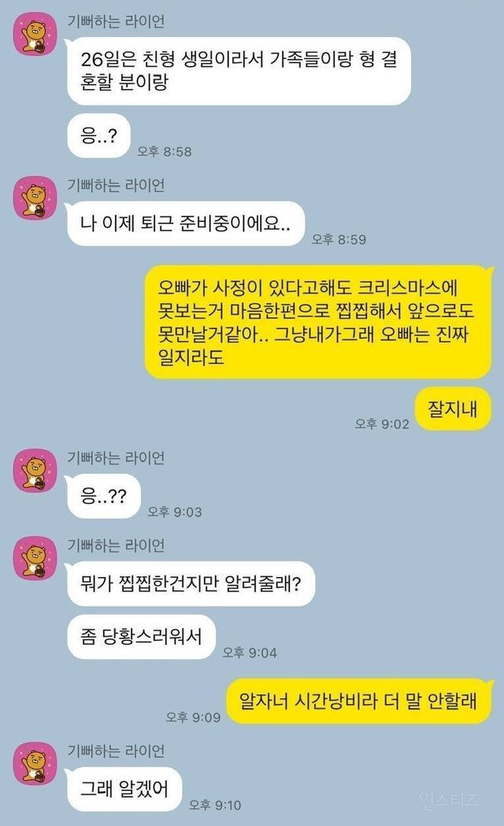Image resolution: width=504 pixels, height=826 pixels.
Task: Click 기뻐하는 라이언 name above 응..?? bubble
Action: [116, 458]
